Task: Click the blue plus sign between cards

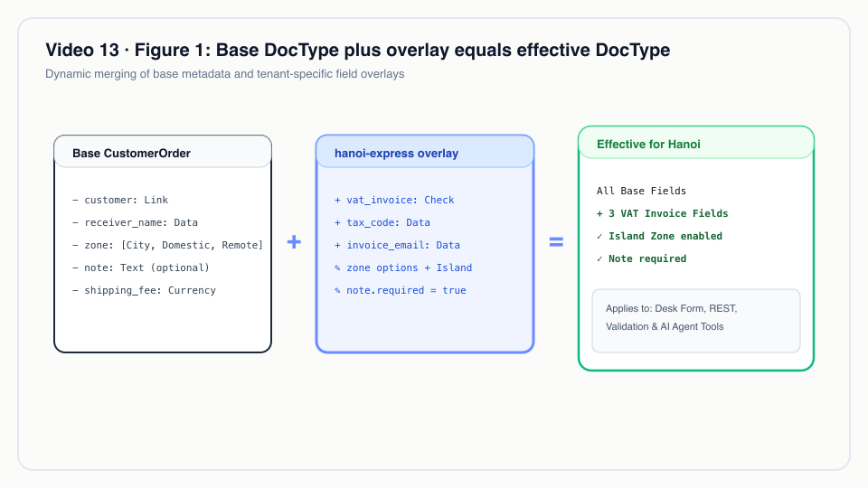Action: [294, 242]
